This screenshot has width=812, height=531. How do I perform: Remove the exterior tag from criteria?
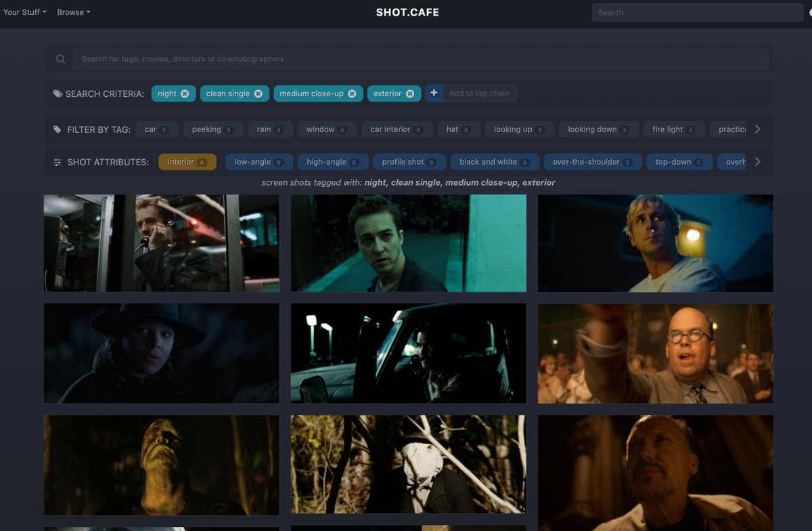click(410, 93)
